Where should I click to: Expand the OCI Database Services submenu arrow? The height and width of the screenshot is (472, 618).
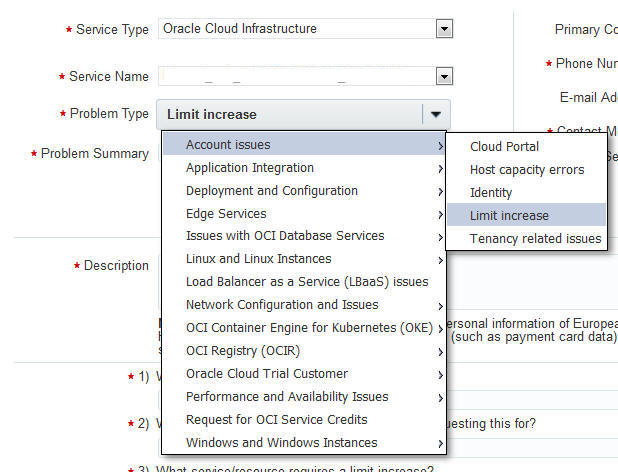(x=441, y=238)
